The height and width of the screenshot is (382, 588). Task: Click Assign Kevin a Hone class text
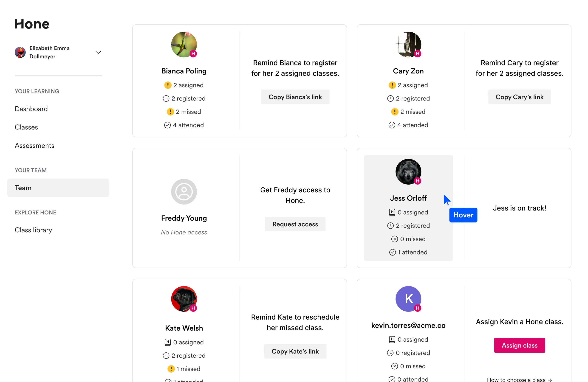(x=519, y=322)
